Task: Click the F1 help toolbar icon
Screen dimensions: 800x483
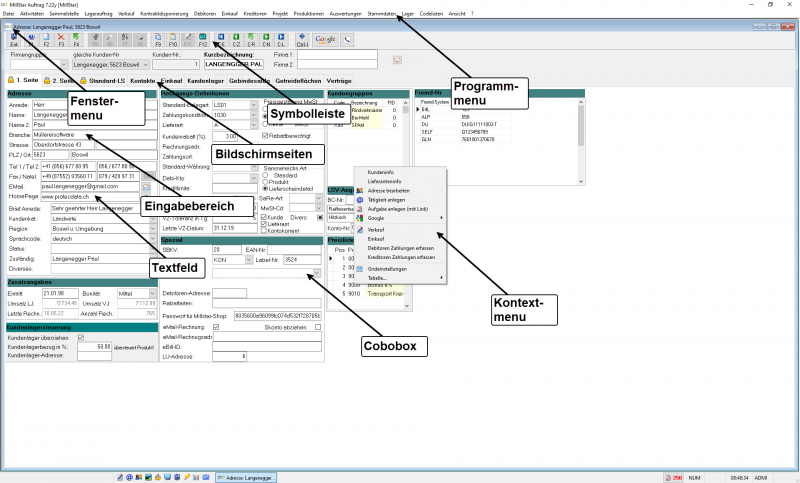Action: pos(31,40)
